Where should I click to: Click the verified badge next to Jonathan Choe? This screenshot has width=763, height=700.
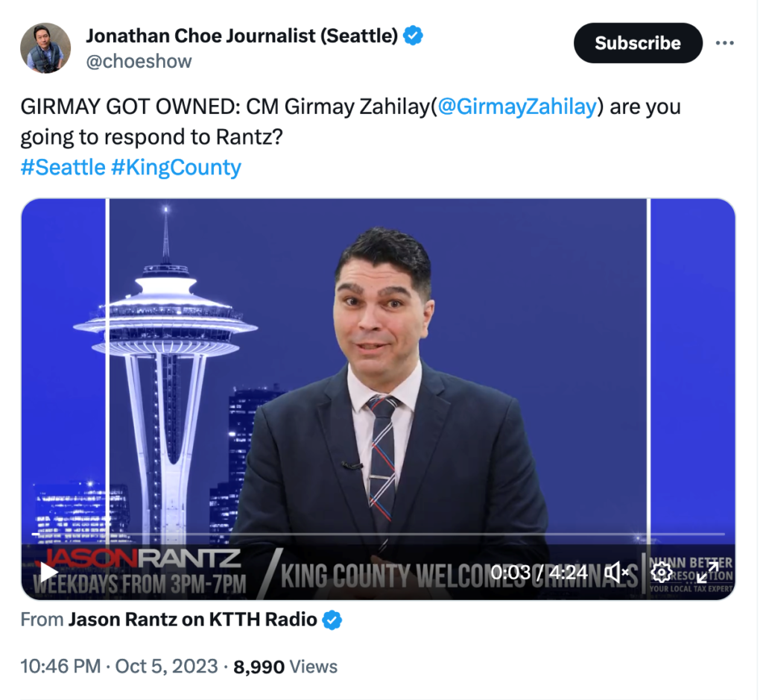[x=413, y=36]
